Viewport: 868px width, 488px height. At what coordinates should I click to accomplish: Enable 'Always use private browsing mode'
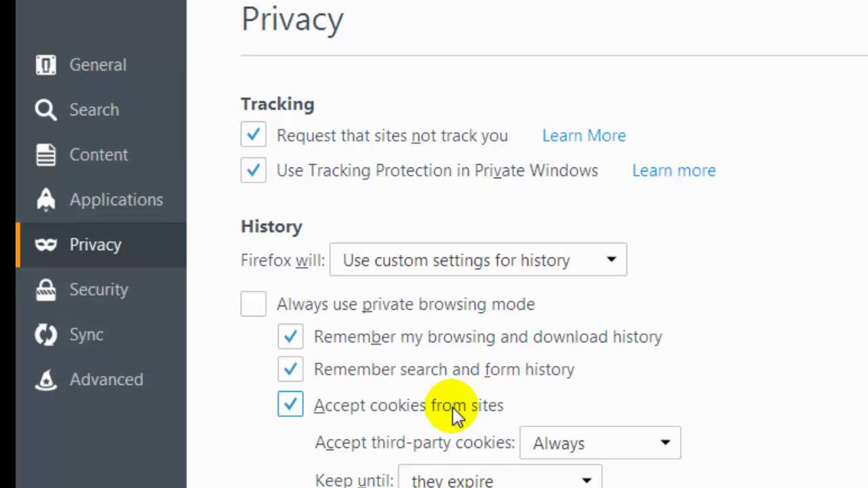(253, 304)
